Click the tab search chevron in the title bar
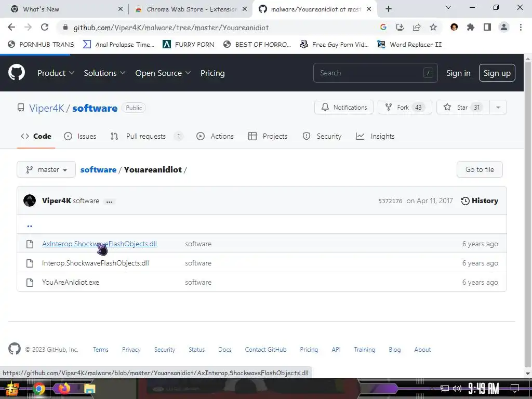 click(x=448, y=7)
